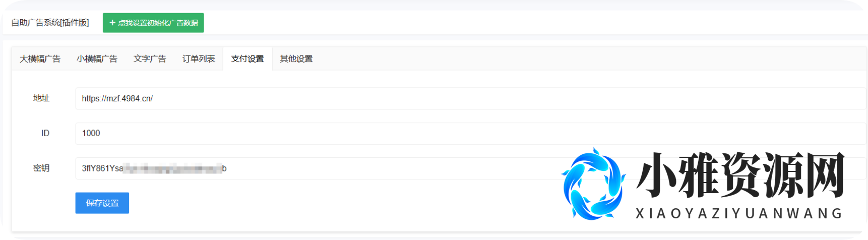Screen dimensions: 868x240
Task: Select the 文字广告 tab
Action: click(150, 59)
